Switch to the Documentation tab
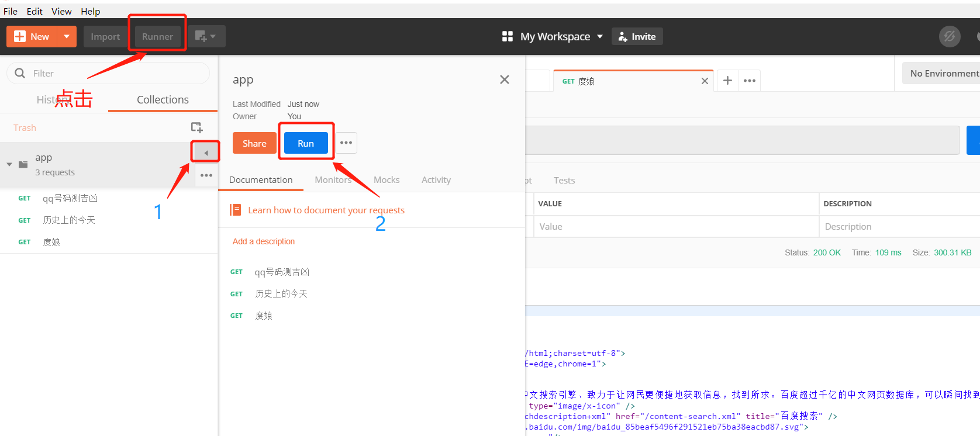This screenshot has height=436, width=980. 261,179
